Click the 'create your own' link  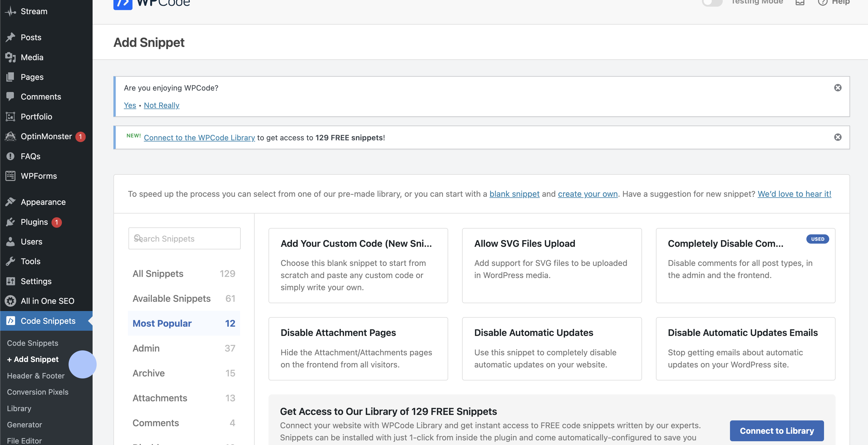(x=588, y=194)
